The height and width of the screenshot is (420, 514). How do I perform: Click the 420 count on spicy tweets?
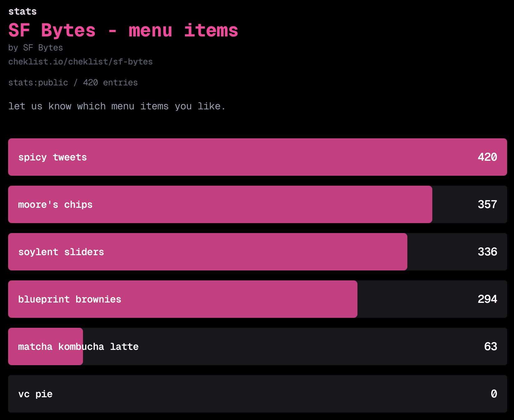pyautogui.click(x=487, y=157)
